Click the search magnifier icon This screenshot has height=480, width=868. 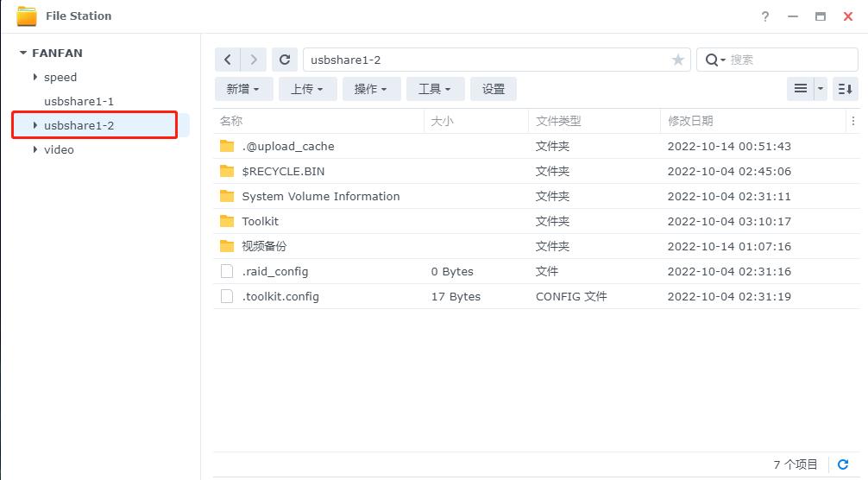[712, 60]
